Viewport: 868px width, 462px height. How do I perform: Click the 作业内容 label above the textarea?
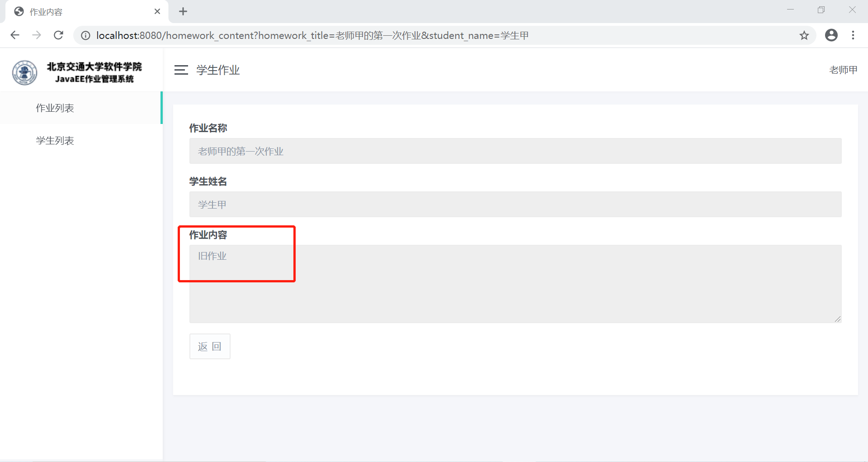pyautogui.click(x=208, y=235)
